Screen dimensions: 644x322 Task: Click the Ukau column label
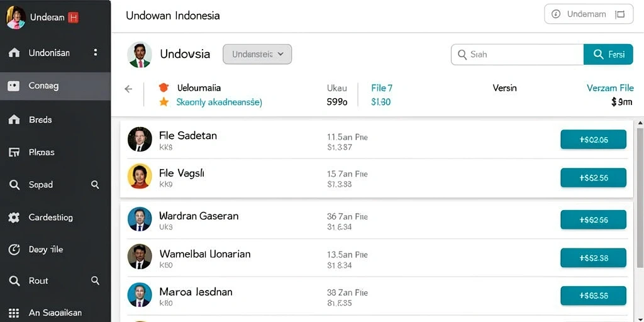click(x=337, y=88)
